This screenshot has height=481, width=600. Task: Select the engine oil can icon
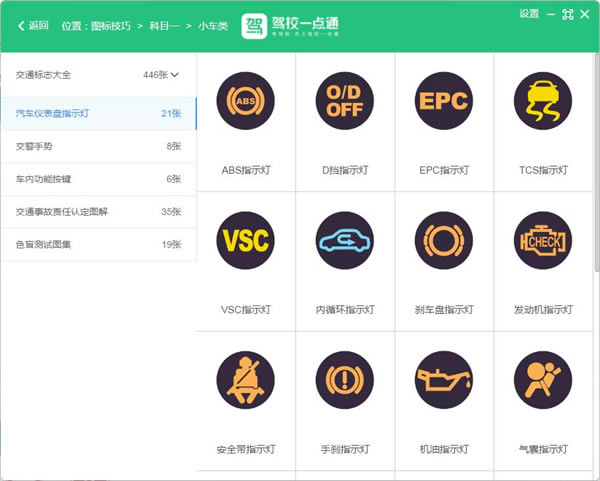(444, 381)
